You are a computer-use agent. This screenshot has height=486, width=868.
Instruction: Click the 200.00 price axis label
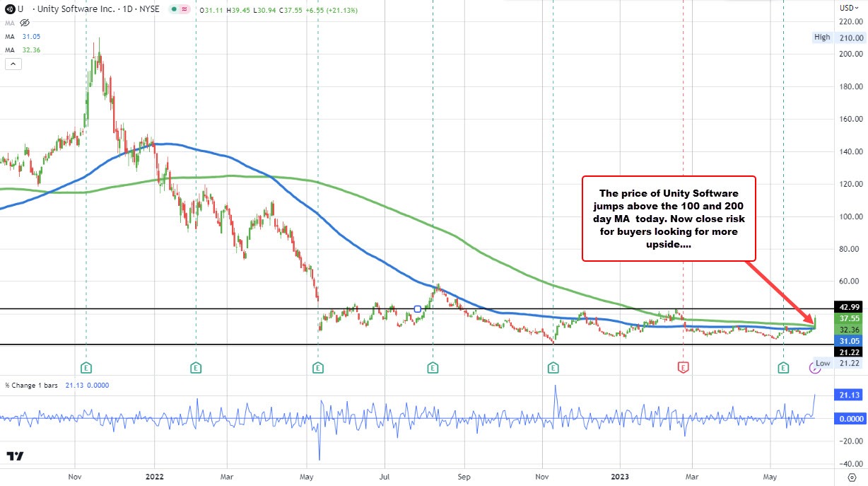tap(851, 54)
